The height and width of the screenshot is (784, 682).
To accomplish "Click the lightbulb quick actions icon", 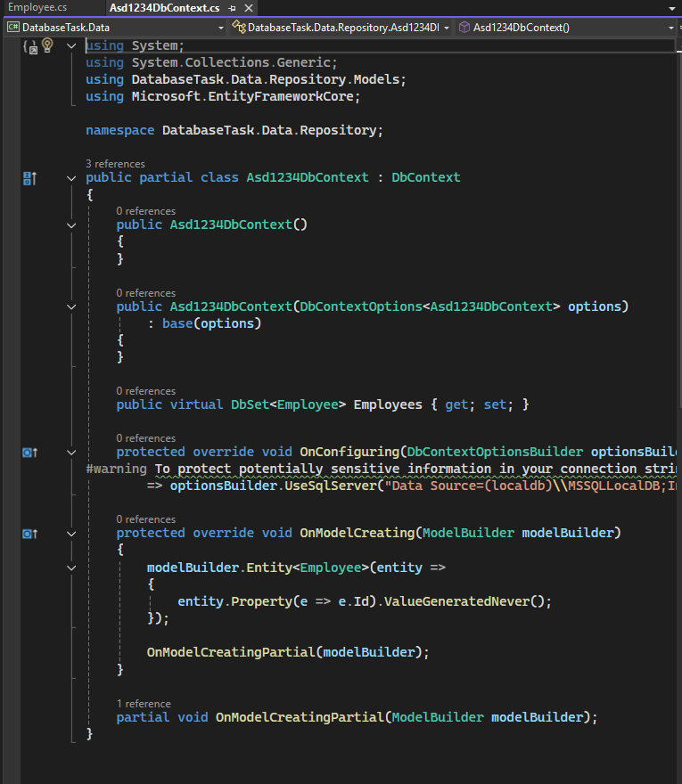I will click(x=47, y=45).
